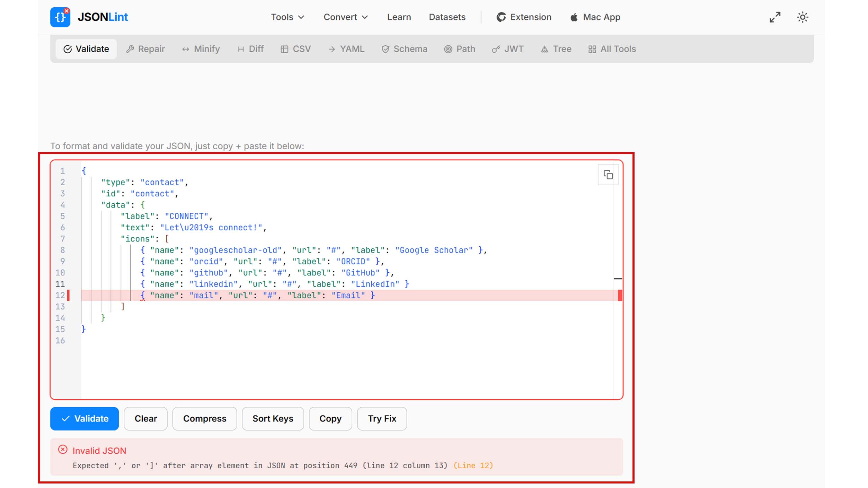The width and height of the screenshot is (868, 488).
Task: Click the blue Validate button
Action: tap(85, 418)
